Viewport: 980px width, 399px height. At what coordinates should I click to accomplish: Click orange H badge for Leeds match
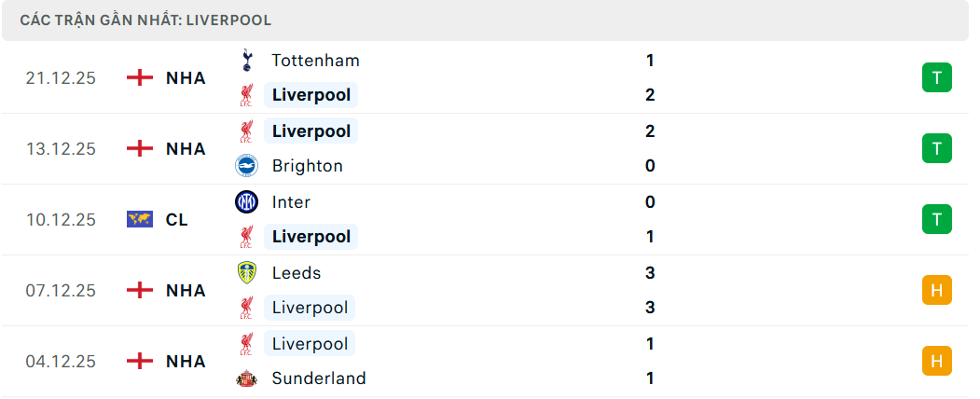(x=936, y=290)
